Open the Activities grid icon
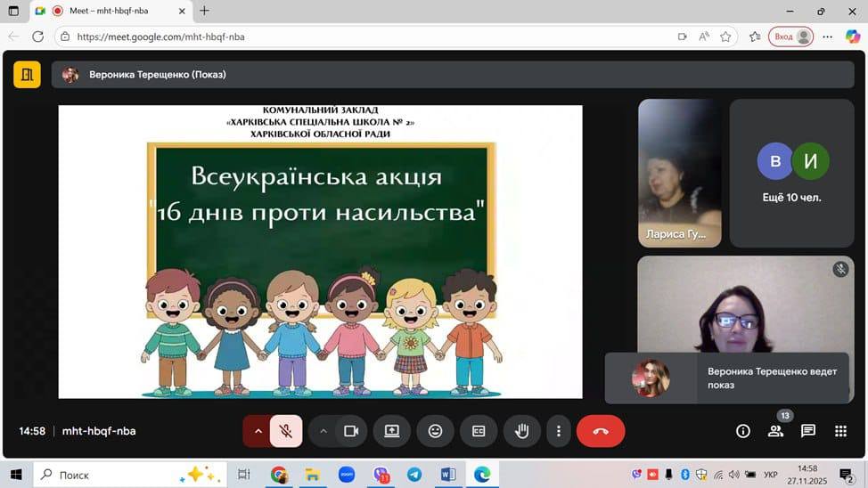 click(840, 431)
